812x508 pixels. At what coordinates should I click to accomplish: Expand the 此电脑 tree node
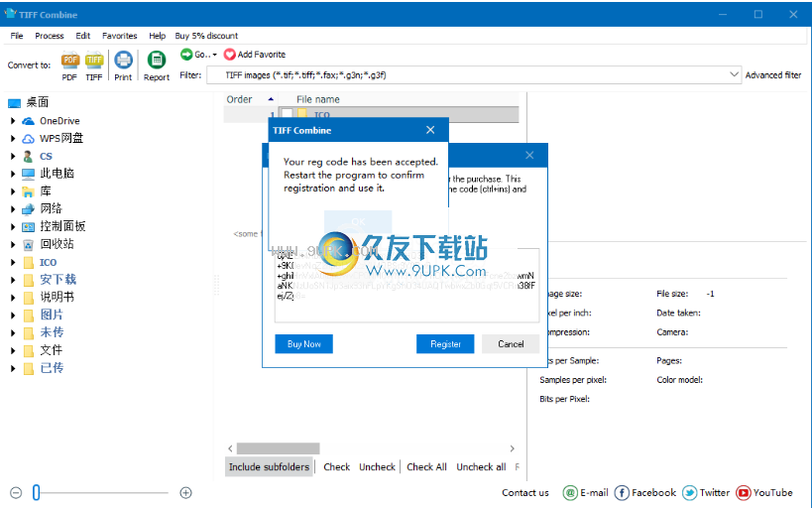point(13,174)
